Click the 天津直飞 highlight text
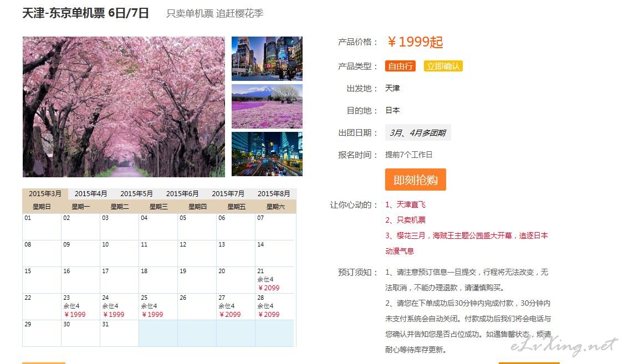The height and width of the screenshot is (364, 624). click(x=411, y=204)
